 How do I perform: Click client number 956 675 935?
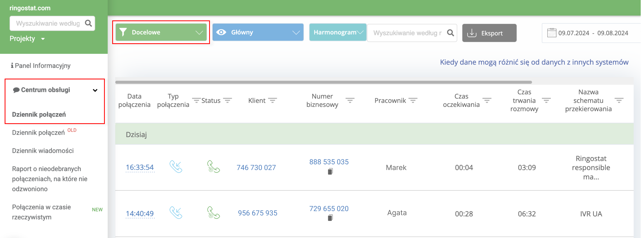(x=258, y=213)
